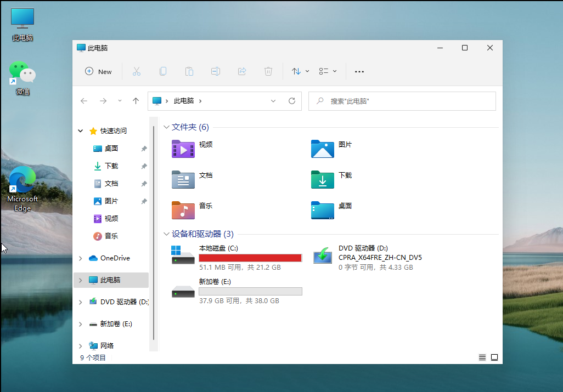
Task: Select the Cut icon in the toolbar
Action: click(x=137, y=71)
